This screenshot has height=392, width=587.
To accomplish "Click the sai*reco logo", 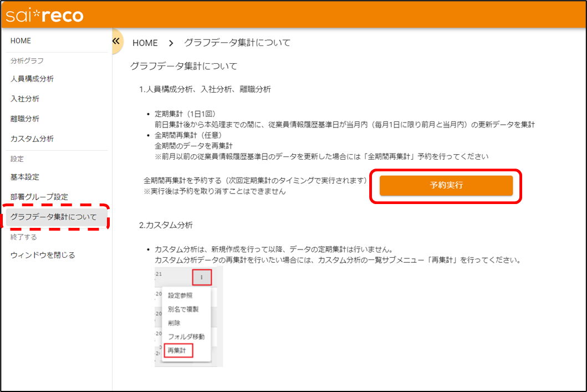I will pos(45,16).
